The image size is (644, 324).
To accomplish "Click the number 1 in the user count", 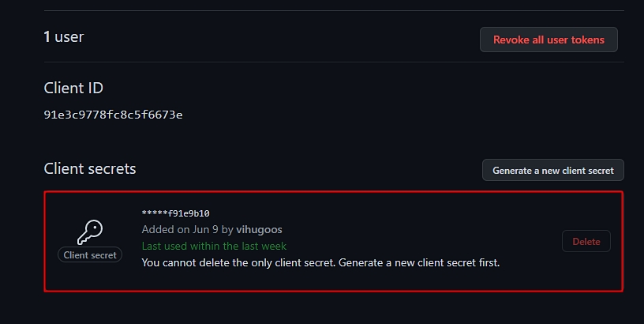I will click(47, 36).
